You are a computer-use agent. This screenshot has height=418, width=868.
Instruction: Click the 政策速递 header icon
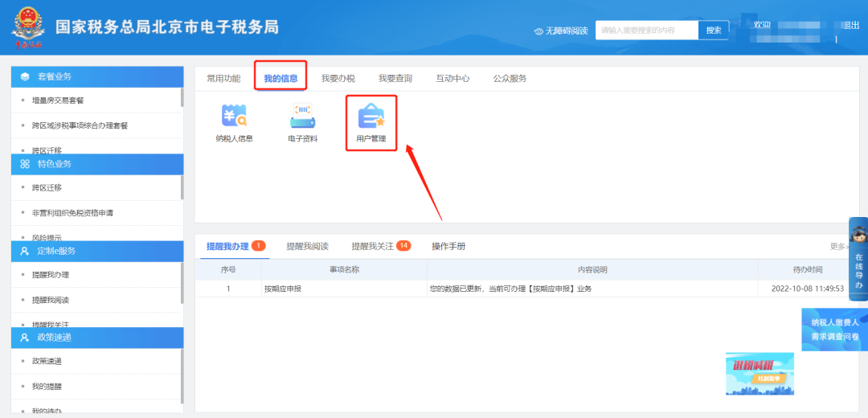tap(25, 337)
